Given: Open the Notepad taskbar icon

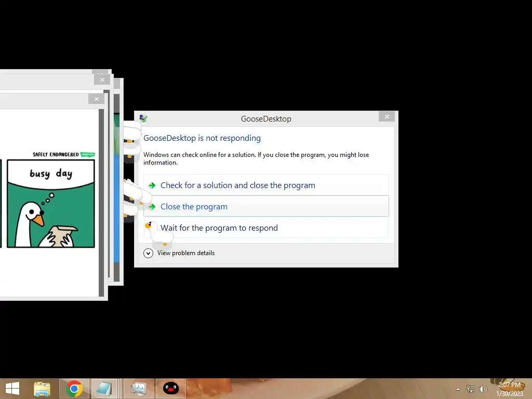Looking at the screenshot, I should click(104, 389).
